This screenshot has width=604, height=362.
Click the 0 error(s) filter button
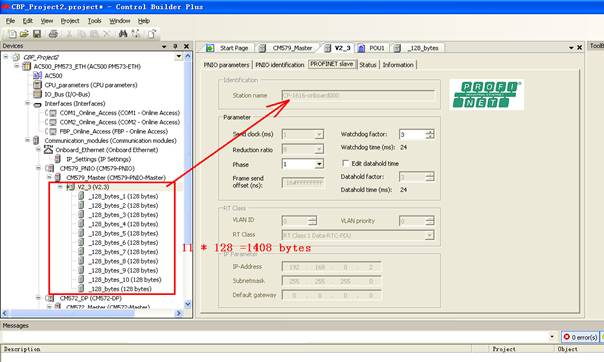580,337
